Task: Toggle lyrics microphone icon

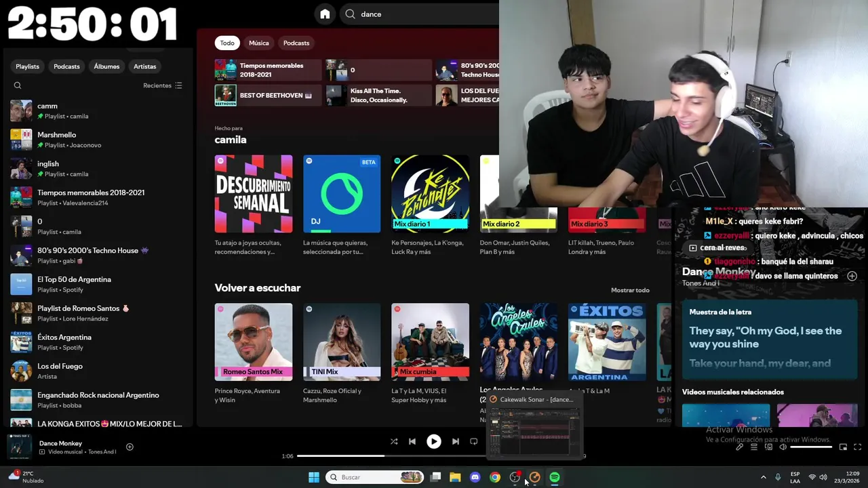Action: pos(739,447)
